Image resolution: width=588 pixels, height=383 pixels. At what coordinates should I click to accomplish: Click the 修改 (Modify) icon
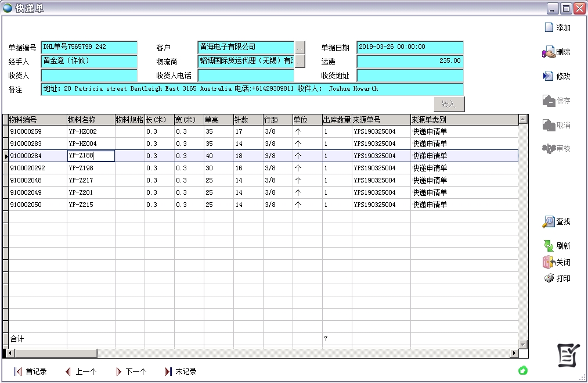click(x=549, y=76)
